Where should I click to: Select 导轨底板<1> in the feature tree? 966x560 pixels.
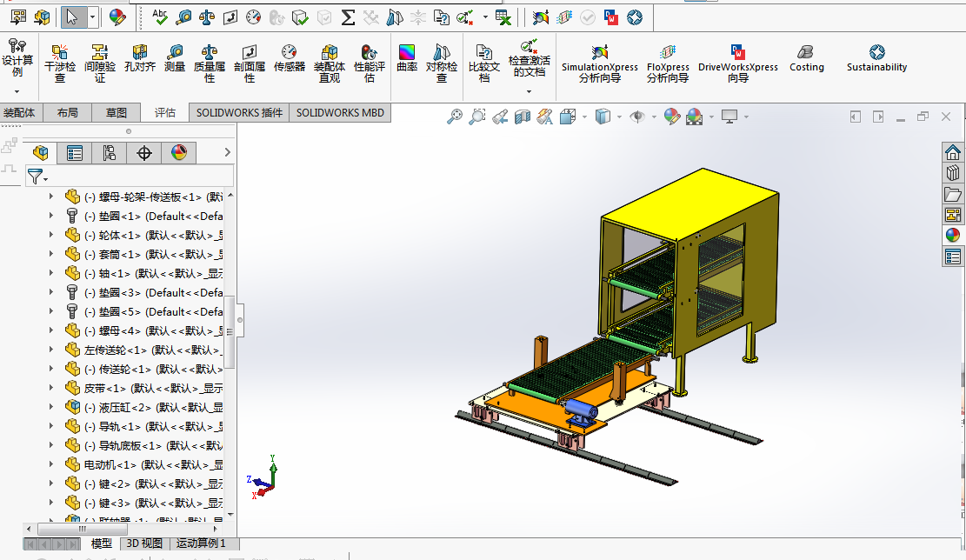click(144, 445)
